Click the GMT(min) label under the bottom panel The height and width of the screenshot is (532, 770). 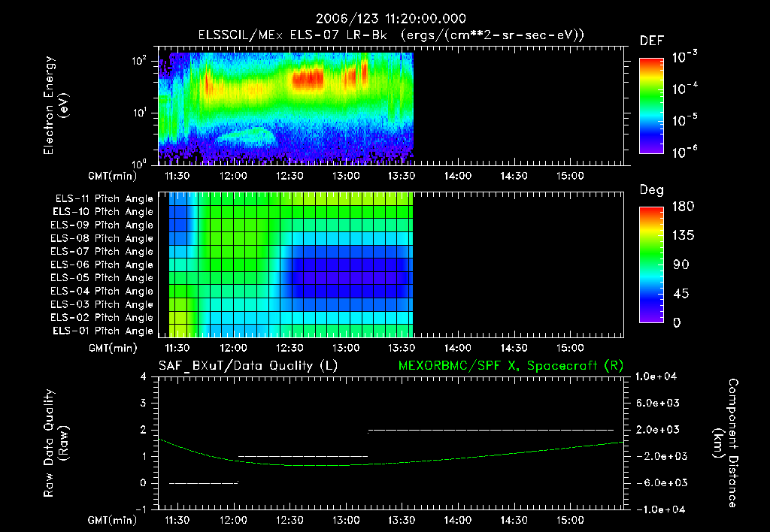[113, 520]
